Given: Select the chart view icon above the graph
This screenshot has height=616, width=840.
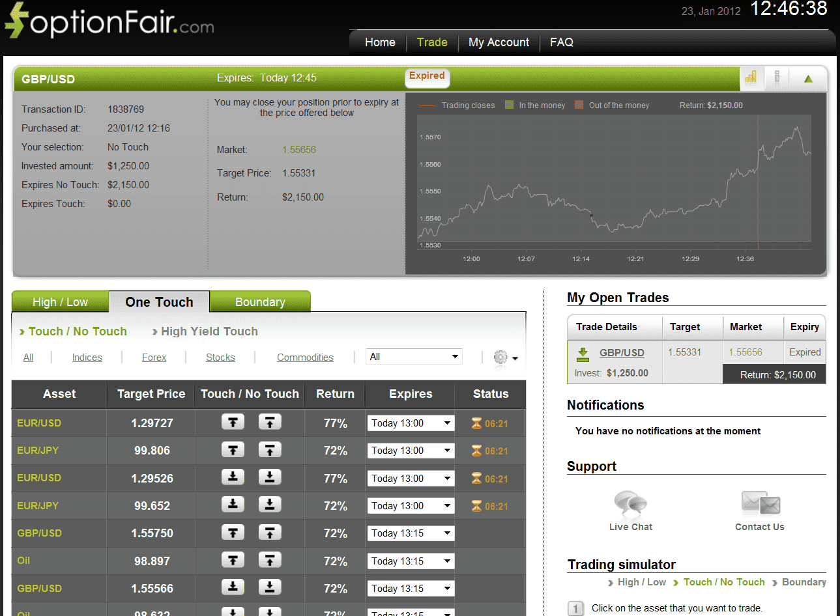Looking at the screenshot, I should pyautogui.click(x=751, y=77).
